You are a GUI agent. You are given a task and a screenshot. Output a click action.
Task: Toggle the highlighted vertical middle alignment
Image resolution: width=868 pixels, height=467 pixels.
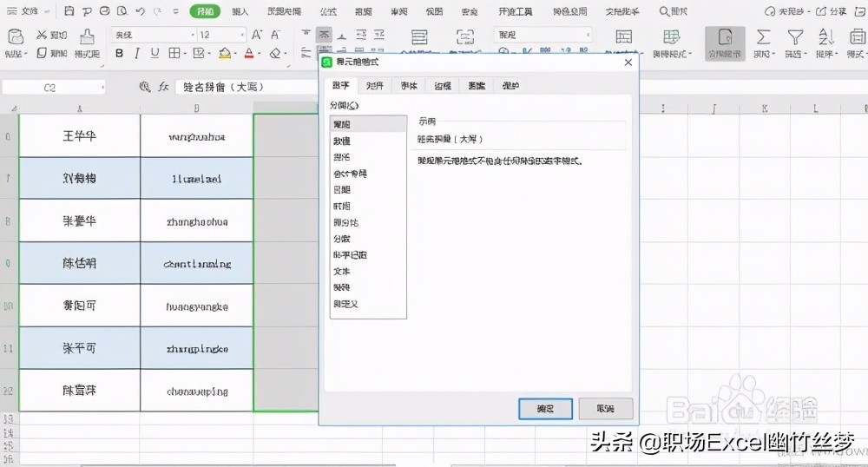click(325, 35)
